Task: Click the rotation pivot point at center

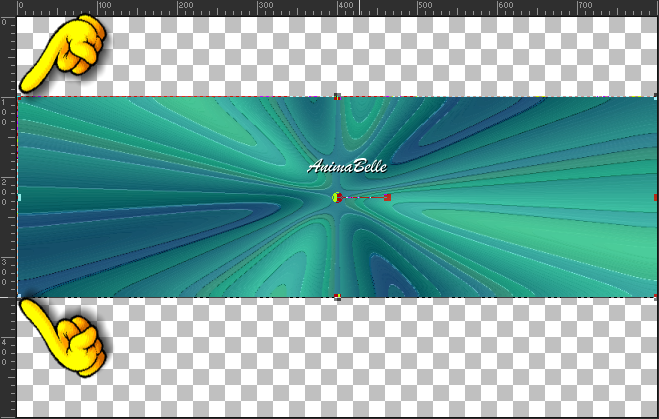Action: pyautogui.click(x=337, y=197)
